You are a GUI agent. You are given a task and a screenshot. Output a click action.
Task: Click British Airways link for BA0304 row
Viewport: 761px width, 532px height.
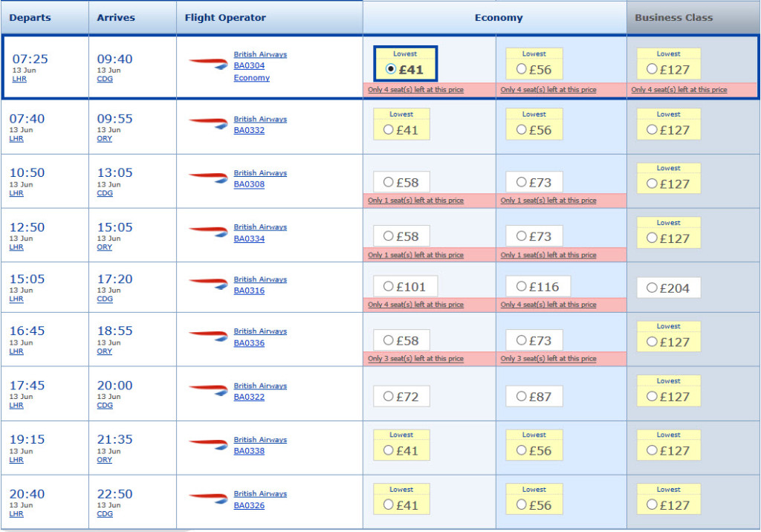pyautogui.click(x=260, y=54)
